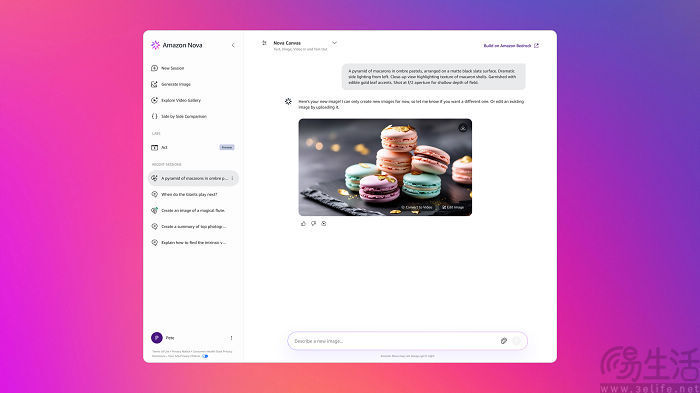
Task: Open the macarons pyramid recent session
Action: point(193,178)
